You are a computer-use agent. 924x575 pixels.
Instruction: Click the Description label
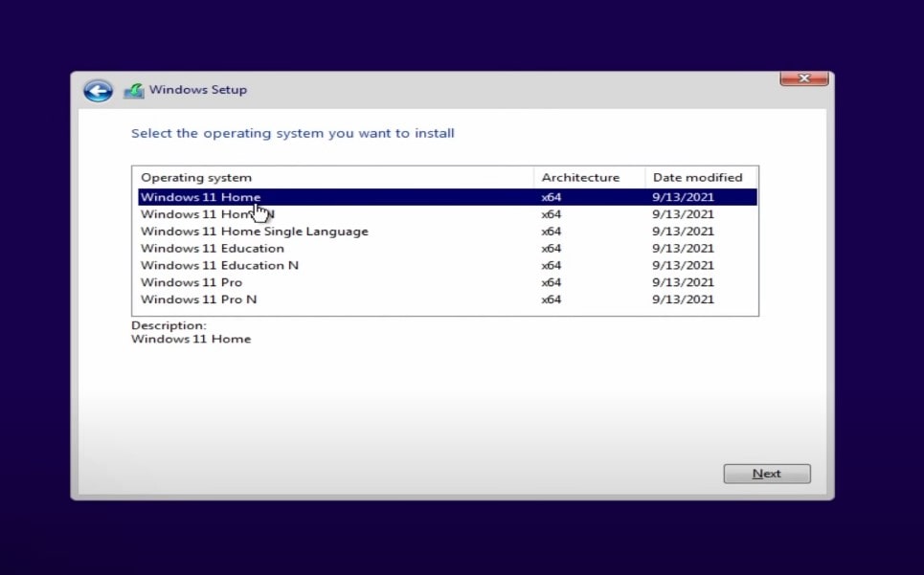coord(169,325)
